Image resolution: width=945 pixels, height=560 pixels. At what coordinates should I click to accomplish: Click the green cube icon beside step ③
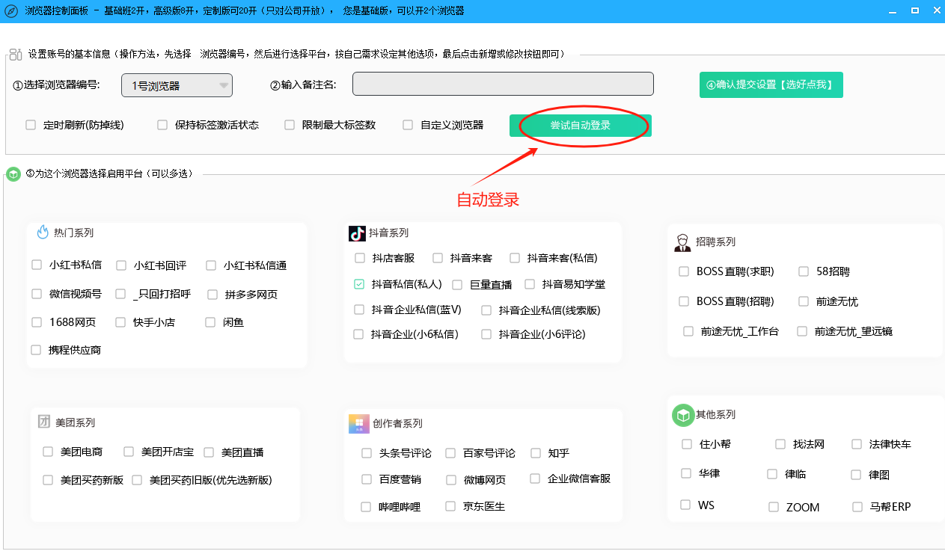(13, 174)
